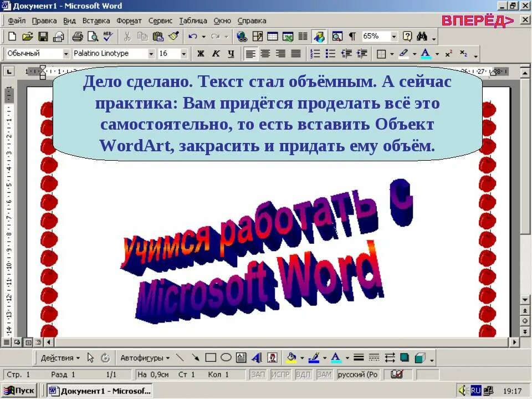
Task: Save document with floppy disk icon
Action: (43, 37)
